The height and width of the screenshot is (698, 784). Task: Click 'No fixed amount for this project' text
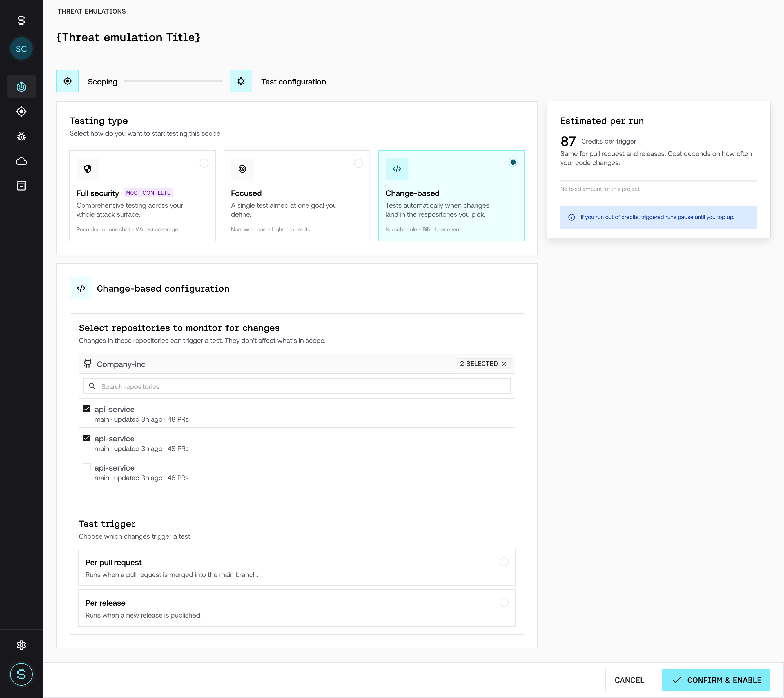pos(600,189)
